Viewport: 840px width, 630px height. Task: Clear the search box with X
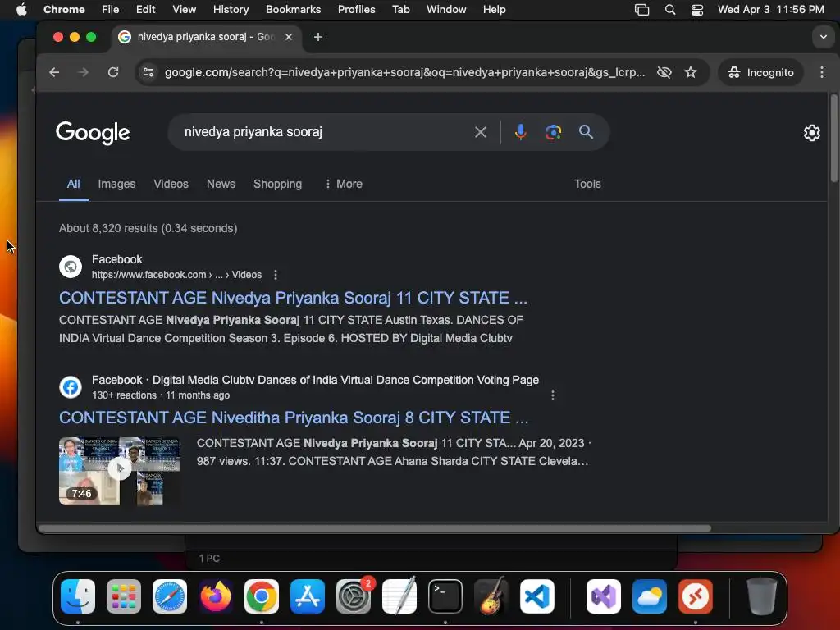[481, 132]
